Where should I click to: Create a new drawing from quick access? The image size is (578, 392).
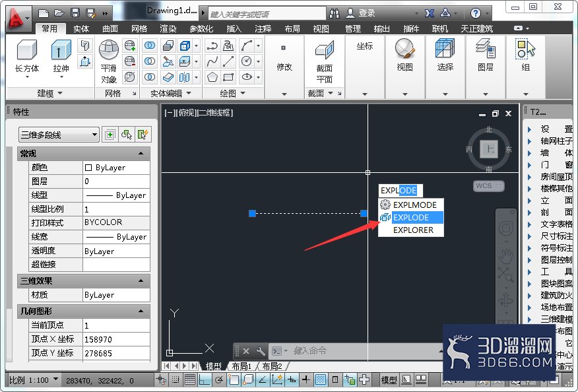click(44, 14)
